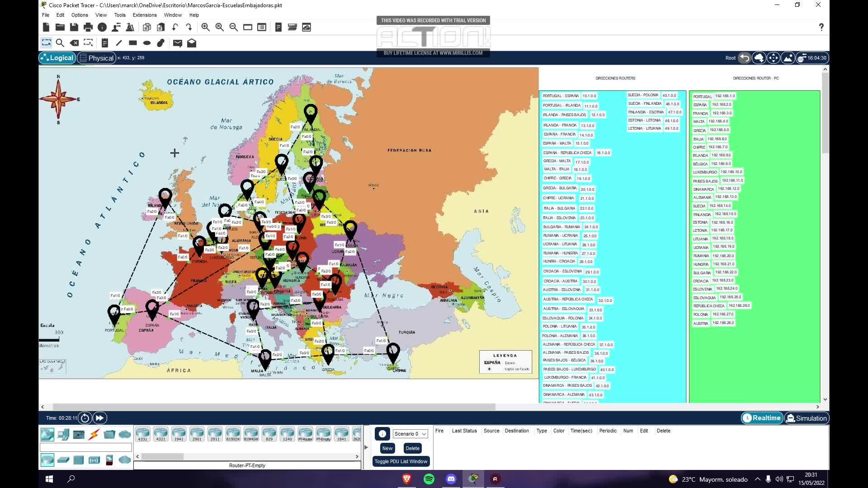Pick the 2911 router device
The width and height of the screenshot is (868, 488).
(215, 434)
